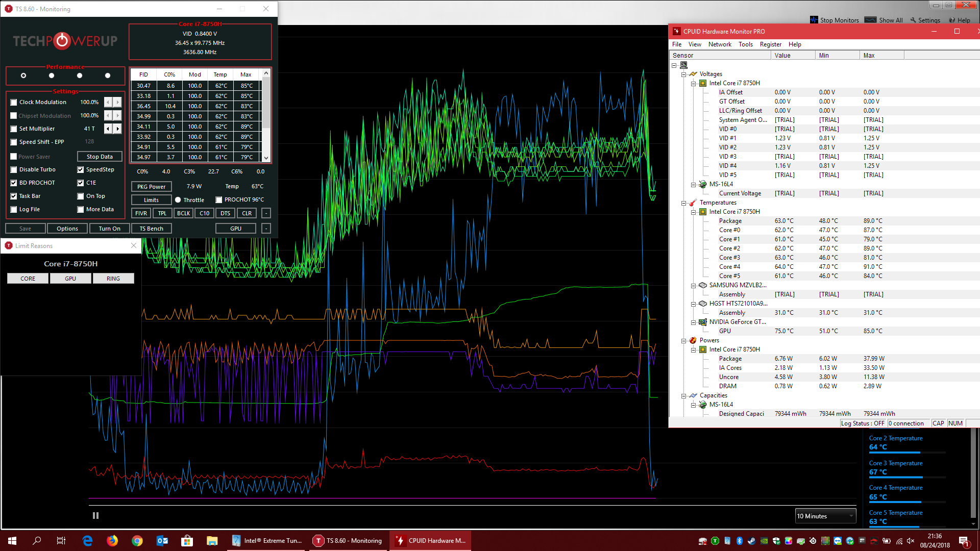
Task: Click TS Bench button
Action: pyautogui.click(x=152, y=229)
